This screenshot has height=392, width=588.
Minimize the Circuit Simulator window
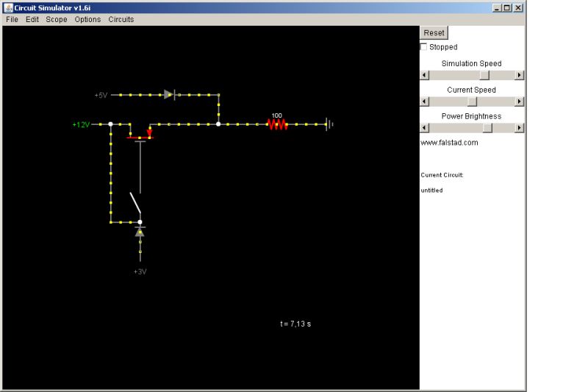pyautogui.click(x=497, y=7)
